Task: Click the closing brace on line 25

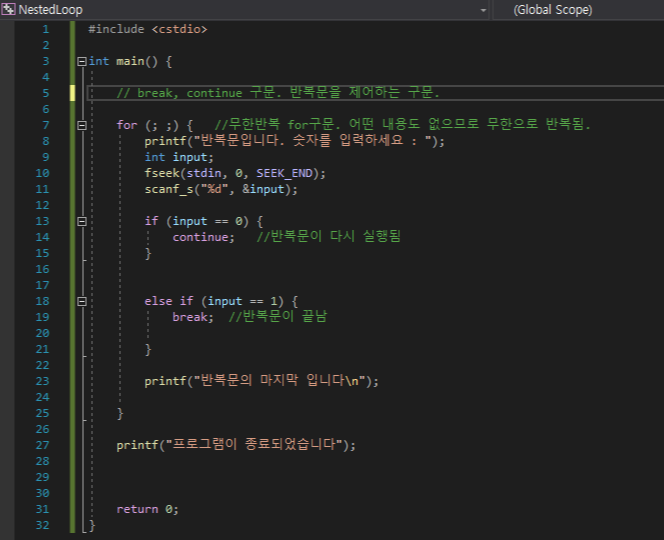Action: pyautogui.click(x=120, y=413)
